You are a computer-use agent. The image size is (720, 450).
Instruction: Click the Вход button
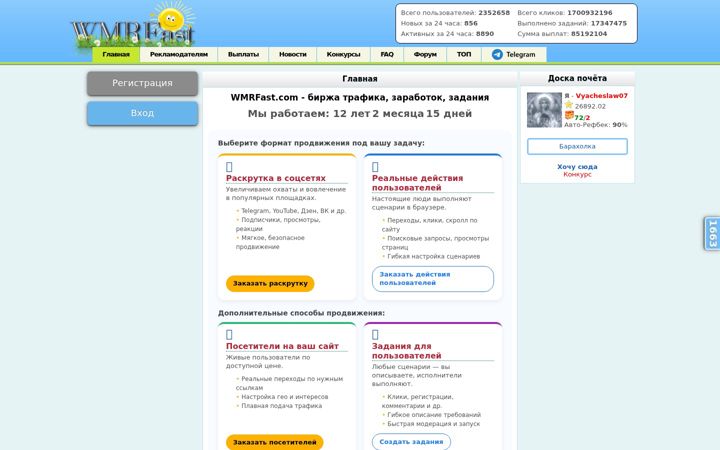[x=142, y=113]
